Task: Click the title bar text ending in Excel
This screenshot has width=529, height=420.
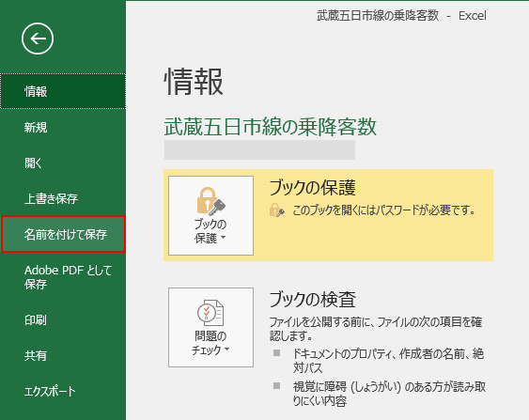Action: point(401,16)
